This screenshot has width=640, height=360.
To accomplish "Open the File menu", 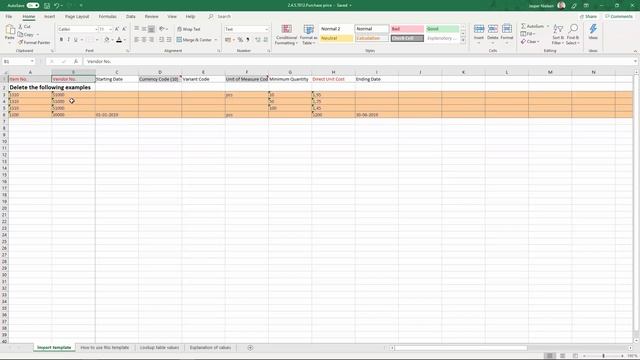I will coord(9,16).
